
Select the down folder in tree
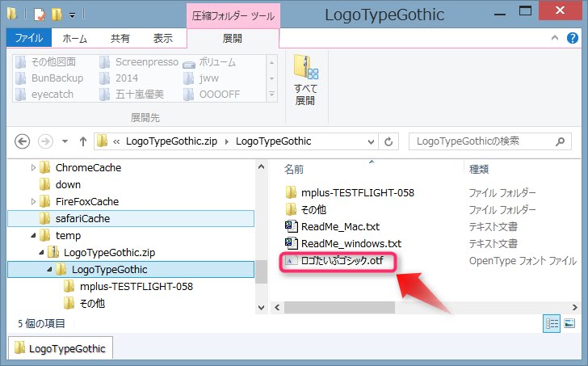coord(68,184)
